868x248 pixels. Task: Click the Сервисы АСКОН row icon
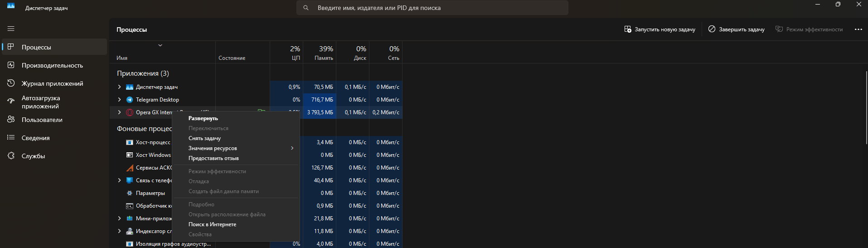coord(130,168)
